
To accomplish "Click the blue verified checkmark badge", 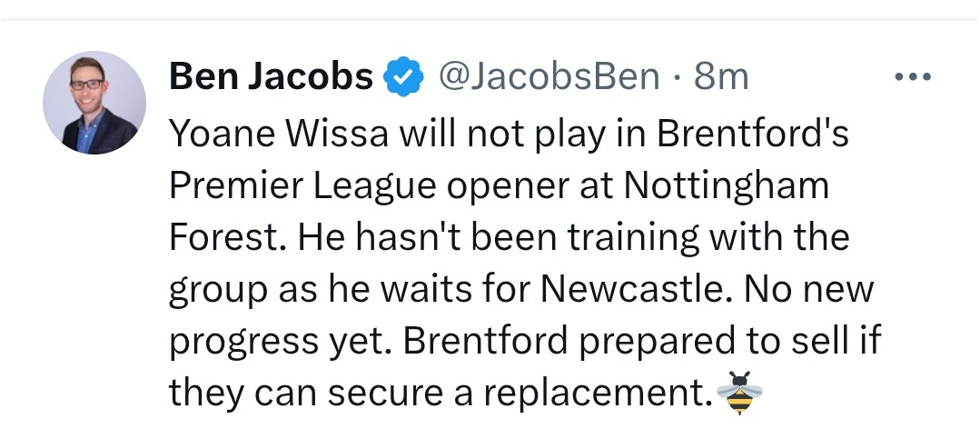I will (x=404, y=78).
